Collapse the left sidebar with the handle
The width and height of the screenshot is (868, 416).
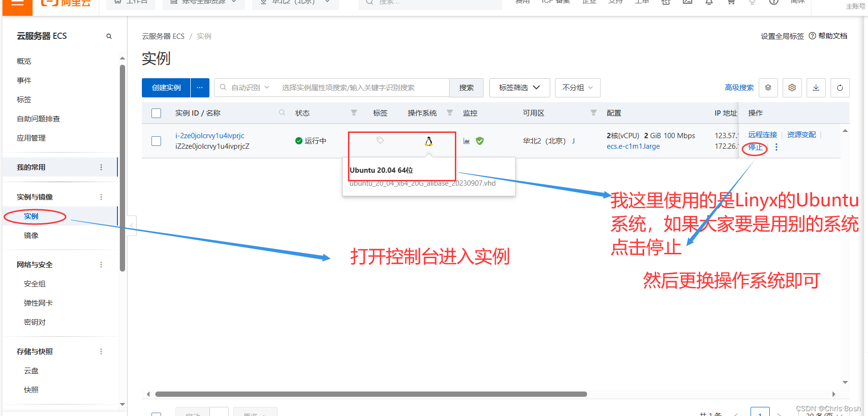click(131, 226)
